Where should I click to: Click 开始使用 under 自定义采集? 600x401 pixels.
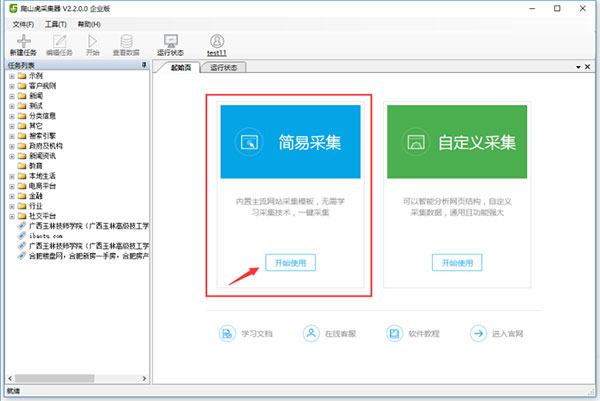point(457,262)
